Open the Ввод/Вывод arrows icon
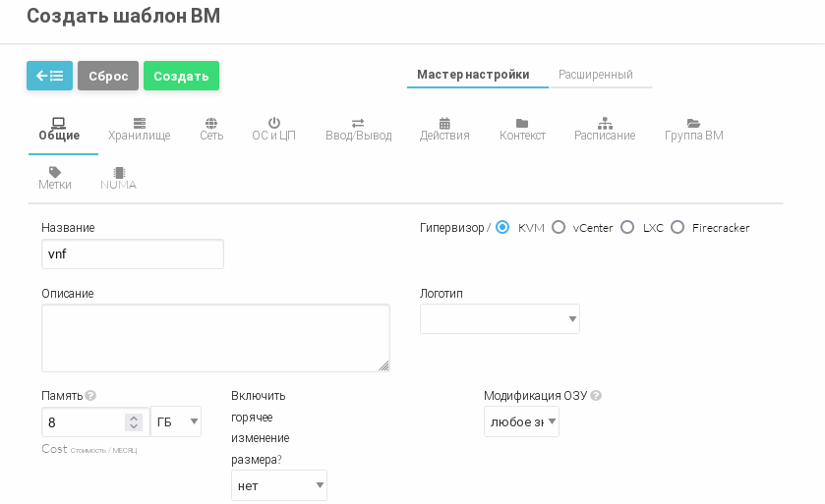The image size is (825, 504). (358, 123)
